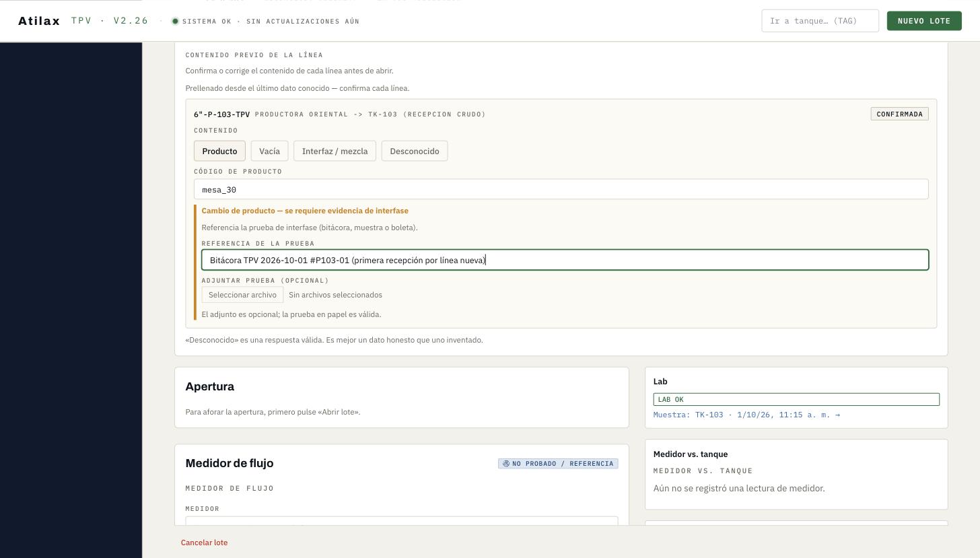Click the Seleccionar archivo button
Viewport: 980px width, 558px height.
click(242, 295)
